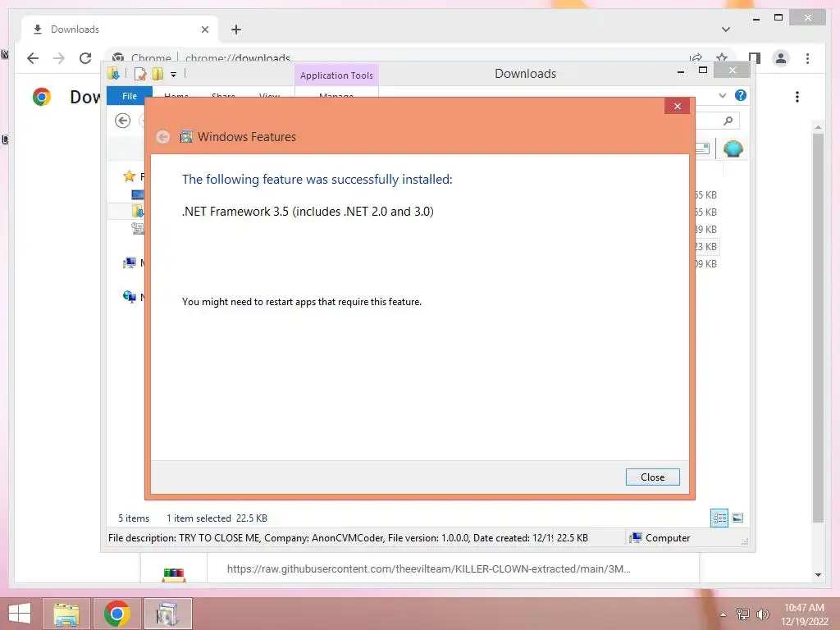The image size is (840, 630).
Task: Reload the Chrome downloads page
Action: tap(85, 58)
